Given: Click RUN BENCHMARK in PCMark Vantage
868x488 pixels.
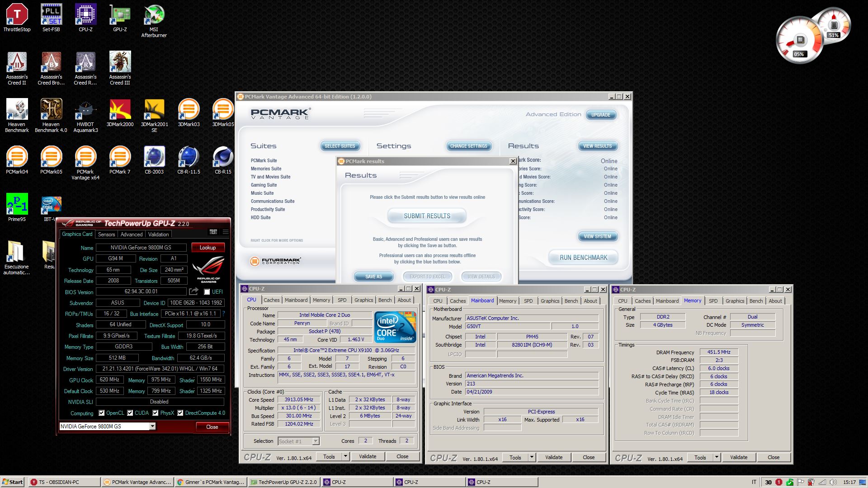Looking at the screenshot, I should (x=583, y=258).
